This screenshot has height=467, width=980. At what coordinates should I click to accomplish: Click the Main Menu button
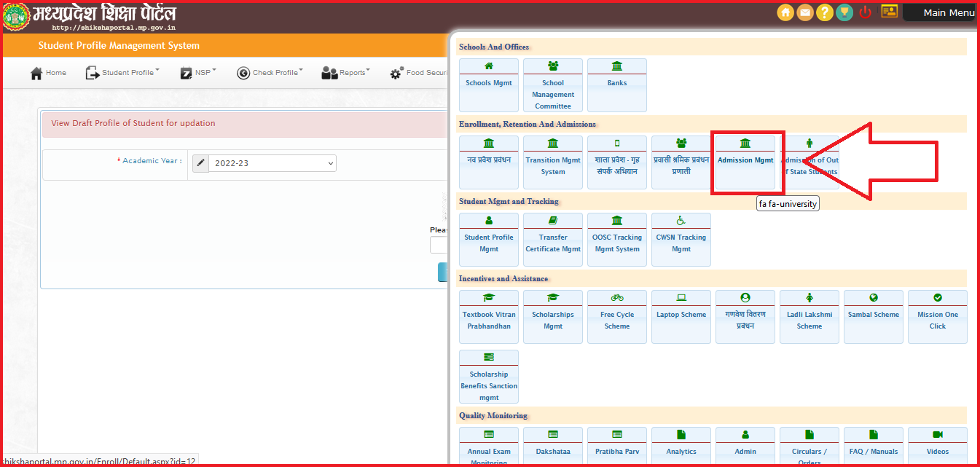click(x=947, y=12)
